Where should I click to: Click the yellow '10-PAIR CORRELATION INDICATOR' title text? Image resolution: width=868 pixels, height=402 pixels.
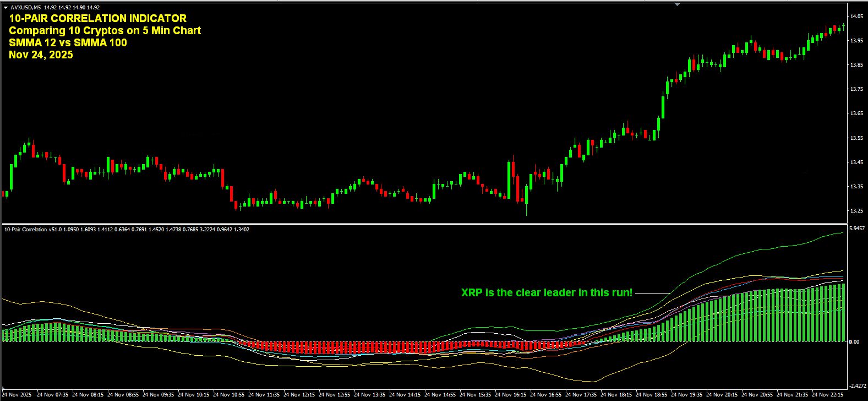[x=97, y=19]
